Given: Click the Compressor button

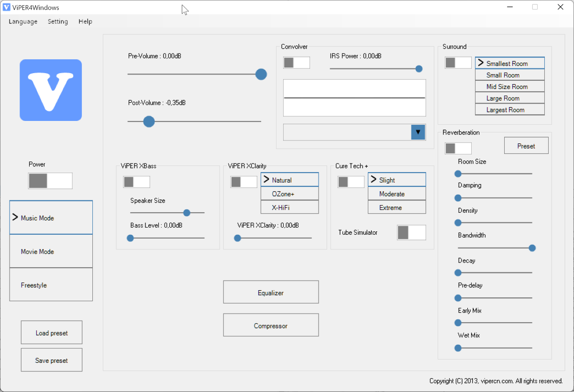Looking at the screenshot, I should 271,325.
